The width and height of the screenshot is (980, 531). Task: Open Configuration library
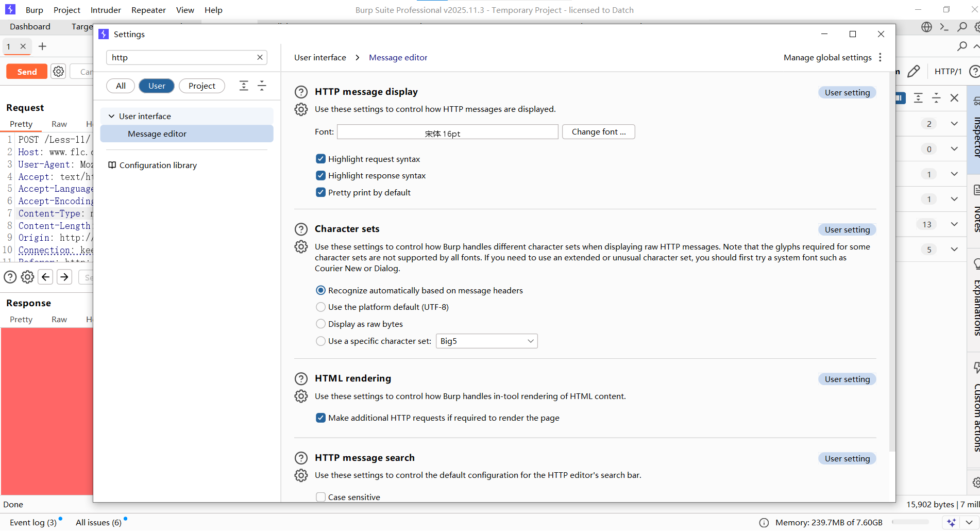pyautogui.click(x=153, y=165)
